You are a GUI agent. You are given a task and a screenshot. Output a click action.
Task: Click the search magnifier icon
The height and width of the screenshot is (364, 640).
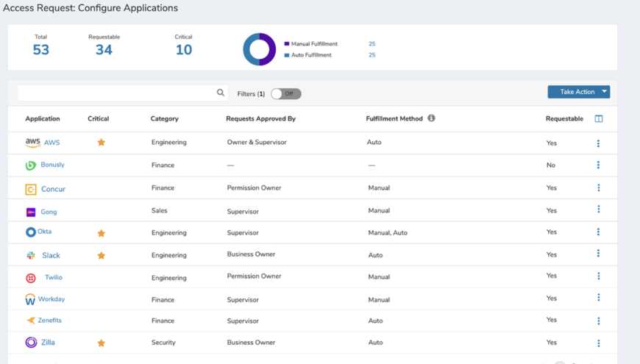(220, 93)
